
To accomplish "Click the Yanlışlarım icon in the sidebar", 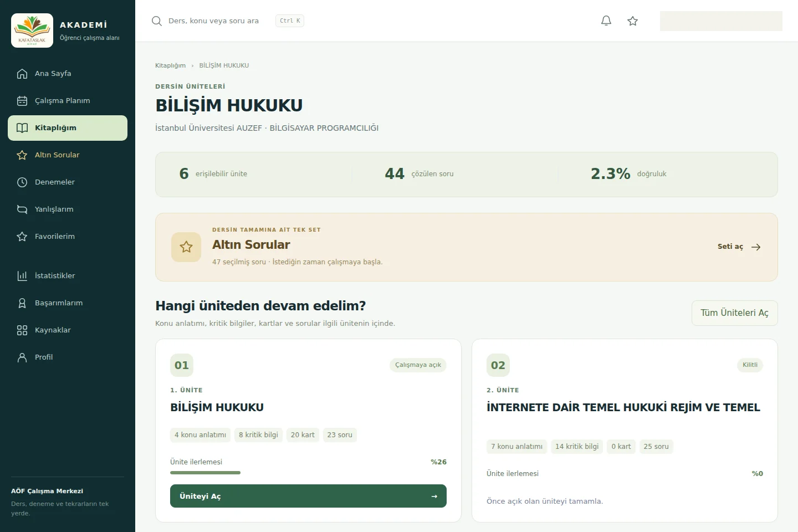I will [22, 209].
